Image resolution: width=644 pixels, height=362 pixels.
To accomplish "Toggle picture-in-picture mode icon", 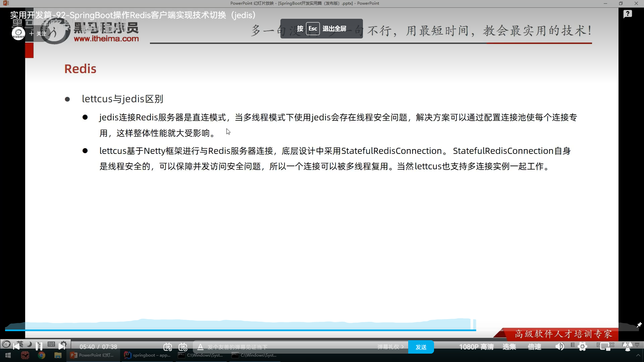I will (605, 347).
